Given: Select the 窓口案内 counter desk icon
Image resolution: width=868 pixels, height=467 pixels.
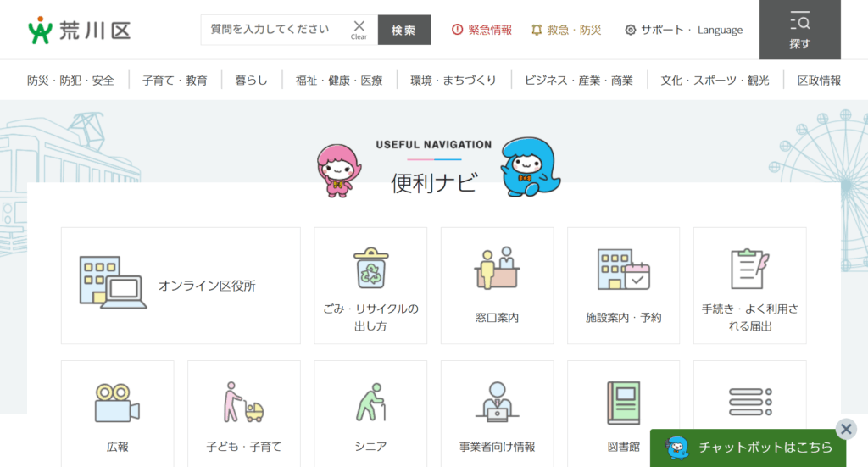Looking at the screenshot, I should point(497,270).
